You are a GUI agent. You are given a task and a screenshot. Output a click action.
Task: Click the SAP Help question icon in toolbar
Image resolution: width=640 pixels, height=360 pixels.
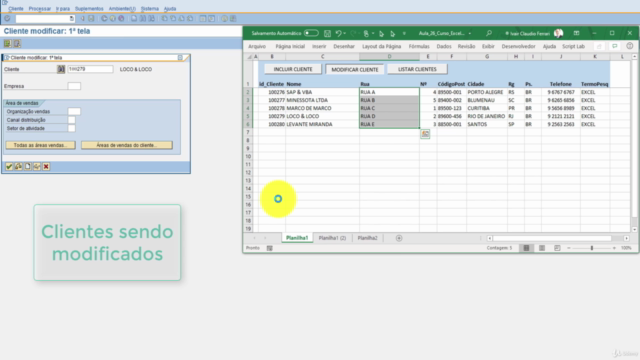pyautogui.click(x=224, y=18)
